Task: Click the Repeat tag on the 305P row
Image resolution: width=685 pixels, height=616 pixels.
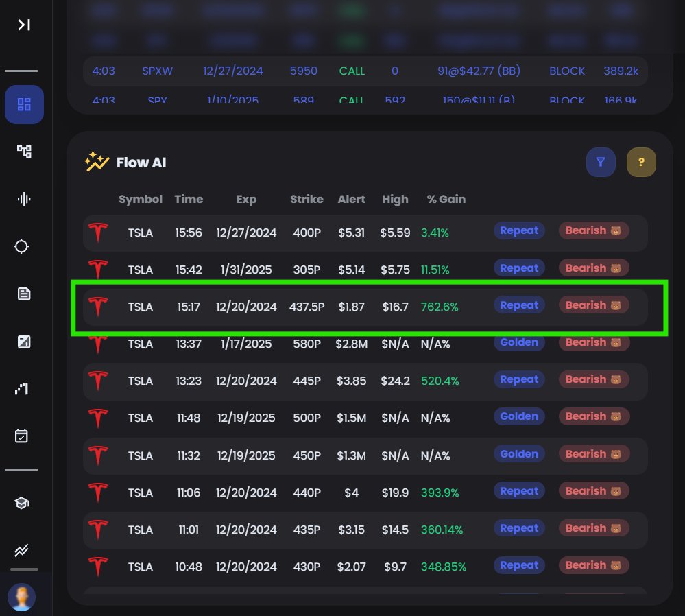Action: click(519, 268)
